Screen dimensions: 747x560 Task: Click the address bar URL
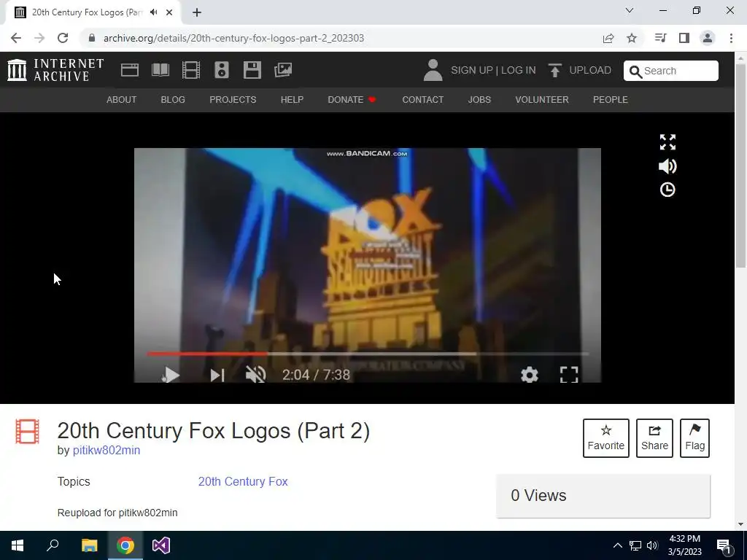coord(233,38)
